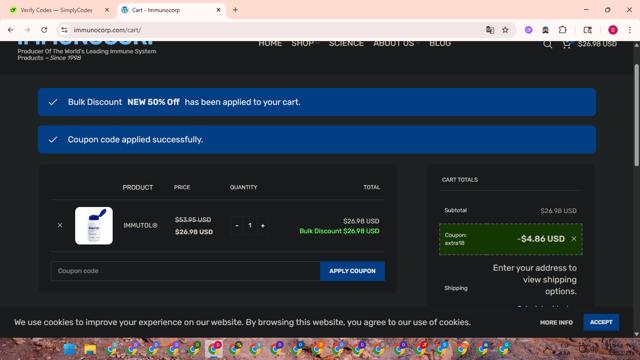Switch to the Cart - Immunocorp tab
Screen dimensions: 640x360
[171, 10]
